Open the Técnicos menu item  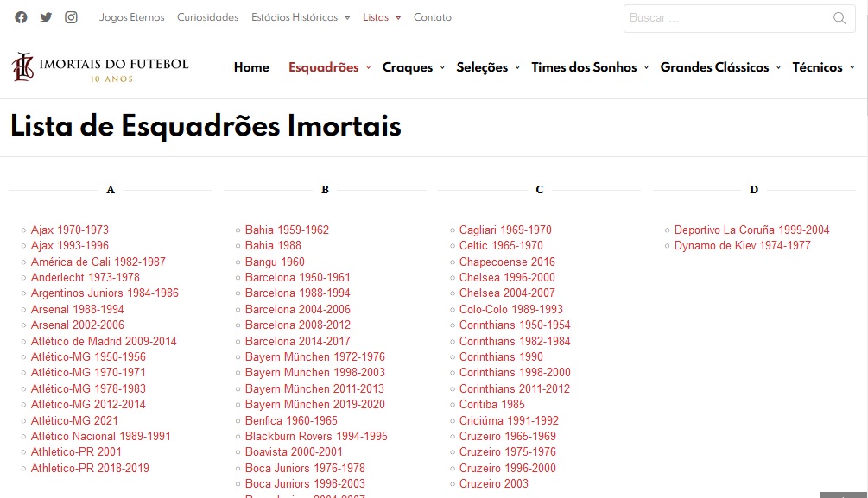(817, 67)
